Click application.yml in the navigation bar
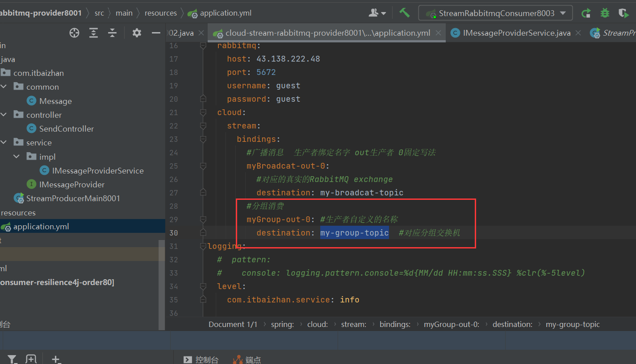 pyautogui.click(x=220, y=13)
